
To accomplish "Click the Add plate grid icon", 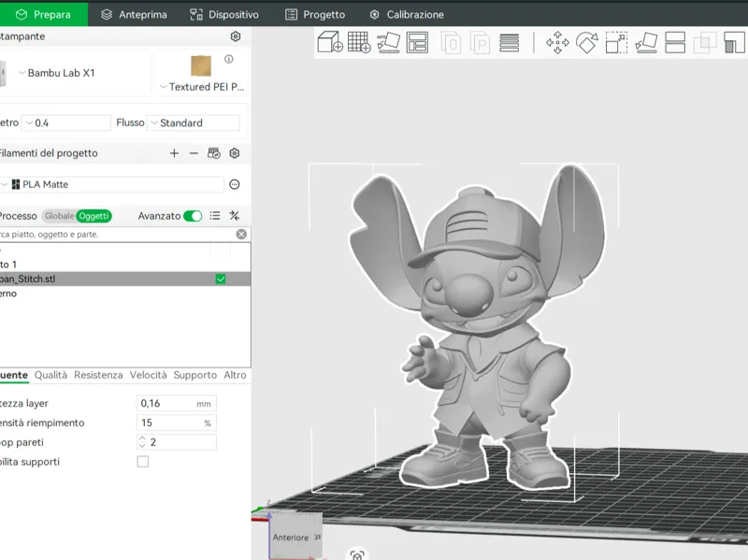I will pos(359,42).
